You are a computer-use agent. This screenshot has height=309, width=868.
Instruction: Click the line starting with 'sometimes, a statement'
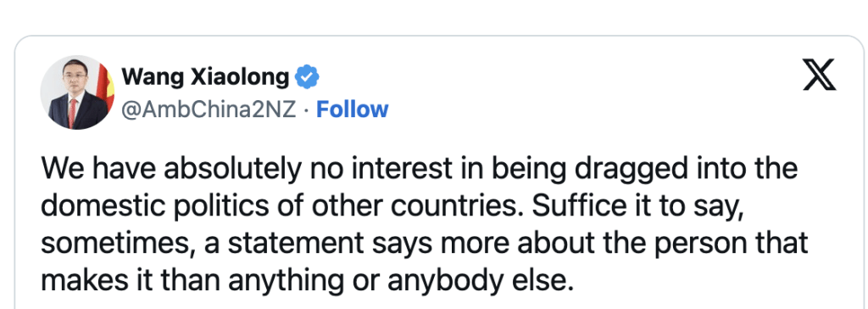[424, 244]
